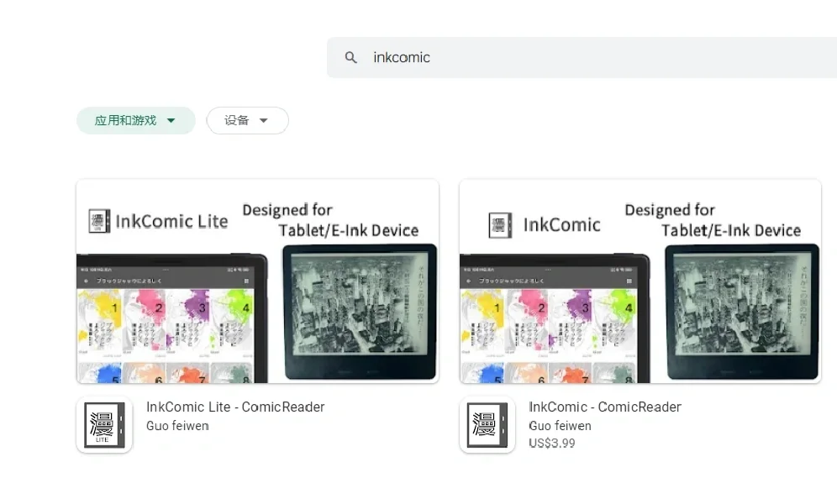Click Guo feiwen under paid InkComic
This screenshot has height=504, width=837.
[560, 426]
